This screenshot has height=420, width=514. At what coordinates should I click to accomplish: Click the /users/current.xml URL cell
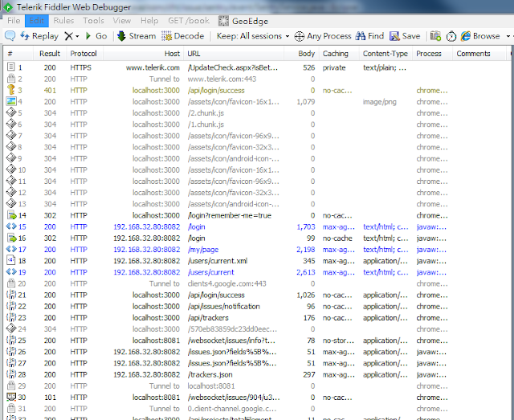[x=218, y=261]
